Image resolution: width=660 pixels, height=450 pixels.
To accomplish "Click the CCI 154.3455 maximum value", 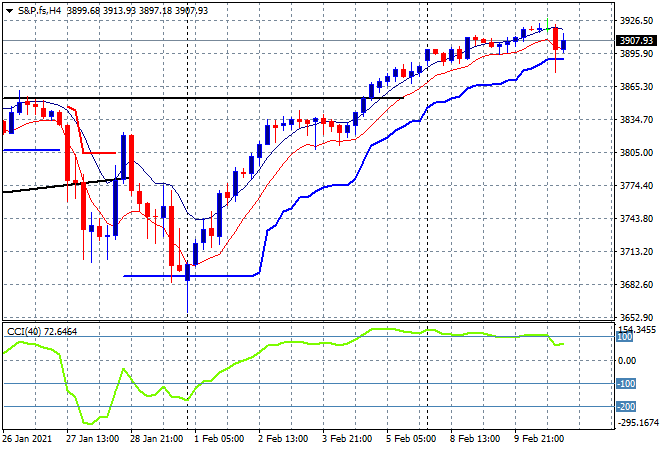I will 636,329.
